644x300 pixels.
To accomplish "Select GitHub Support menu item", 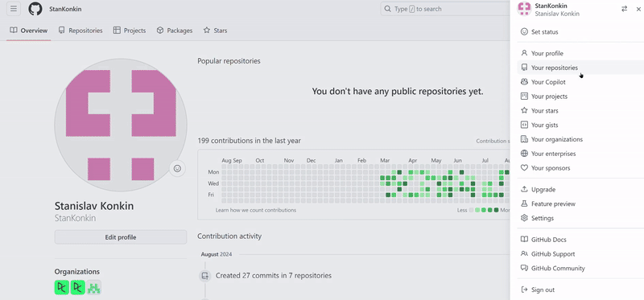I will pyautogui.click(x=580, y=253).
